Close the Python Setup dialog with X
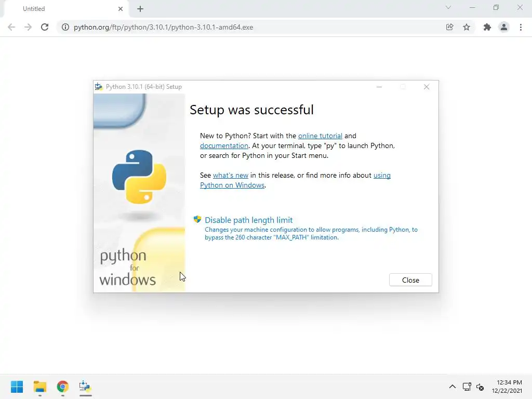This screenshot has width=532, height=399. [427, 87]
